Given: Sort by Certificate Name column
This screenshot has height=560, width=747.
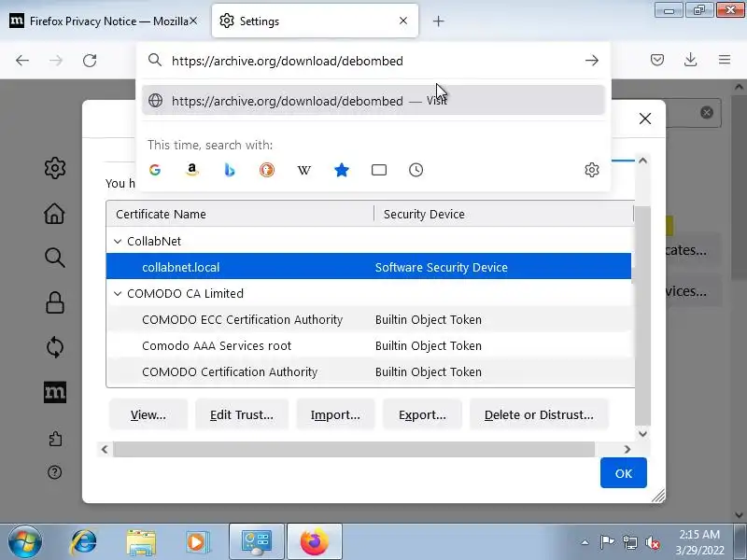Looking at the screenshot, I should pos(240,214).
